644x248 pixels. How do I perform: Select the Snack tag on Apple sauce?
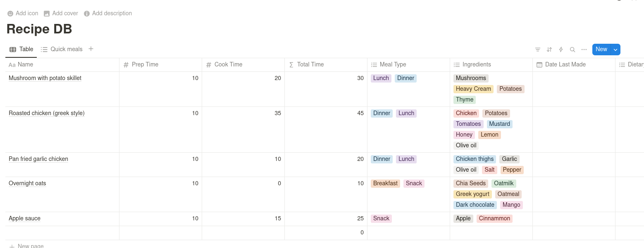(381, 218)
